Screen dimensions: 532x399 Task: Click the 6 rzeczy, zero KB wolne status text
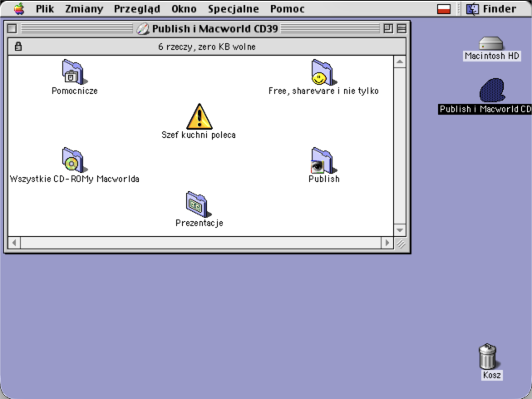click(207, 47)
